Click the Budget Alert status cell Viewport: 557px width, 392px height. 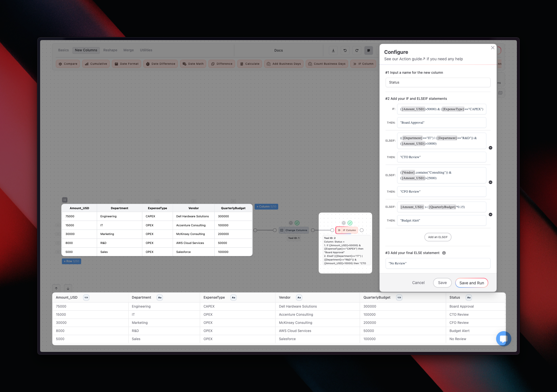pyautogui.click(x=475, y=331)
